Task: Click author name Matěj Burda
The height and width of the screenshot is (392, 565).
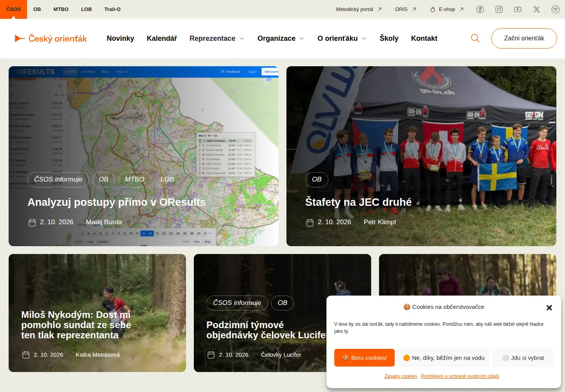Action: point(104,222)
